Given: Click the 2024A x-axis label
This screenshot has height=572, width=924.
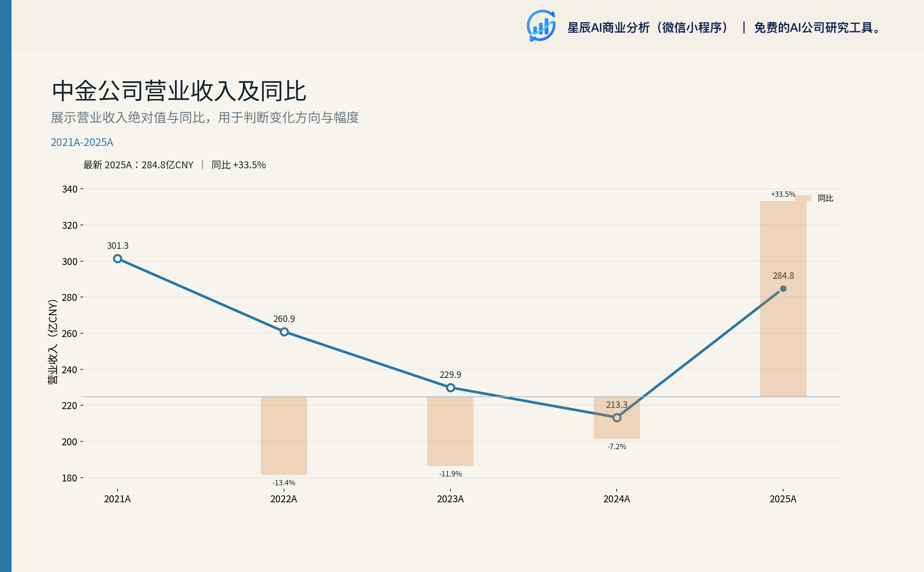Looking at the screenshot, I should 617,499.
